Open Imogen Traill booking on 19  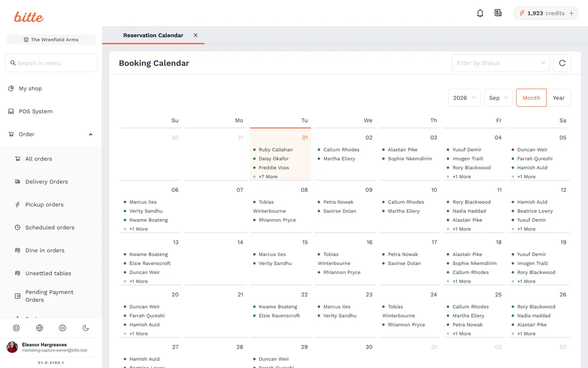[532, 263]
